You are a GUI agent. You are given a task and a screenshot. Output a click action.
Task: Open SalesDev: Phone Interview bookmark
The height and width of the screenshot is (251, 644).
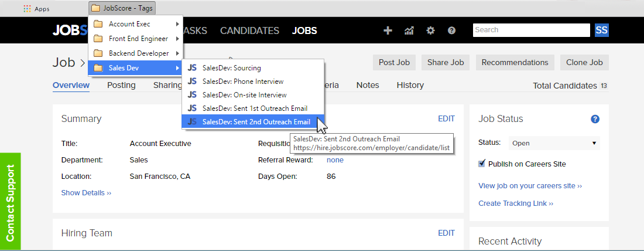[x=253, y=82]
